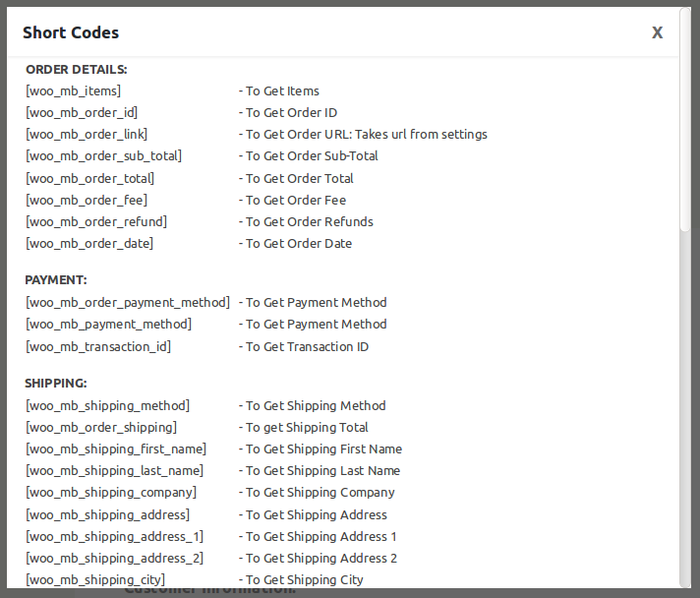This screenshot has width=700, height=598.
Task: Select the [woo_mb_shipping_company] short code
Action: click(111, 492)
